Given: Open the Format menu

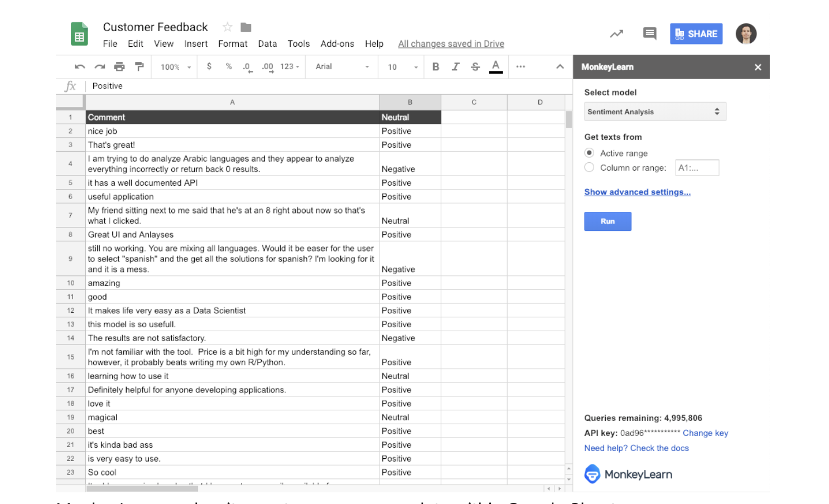Looking at the screenshot, I should coord(233,43).
